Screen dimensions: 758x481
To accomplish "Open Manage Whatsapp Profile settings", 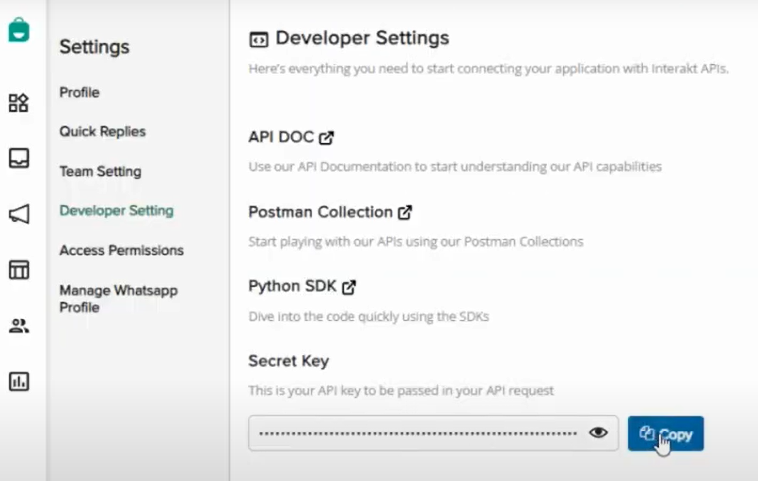I will 118,299.
